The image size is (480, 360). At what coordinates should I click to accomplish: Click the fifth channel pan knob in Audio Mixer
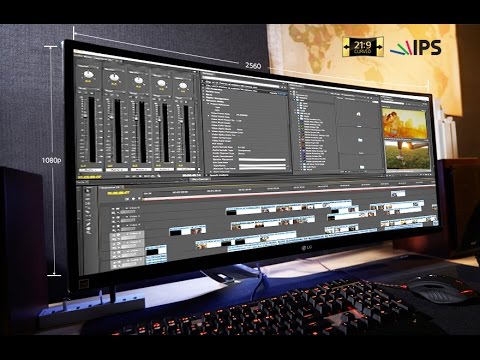[183, 86]
